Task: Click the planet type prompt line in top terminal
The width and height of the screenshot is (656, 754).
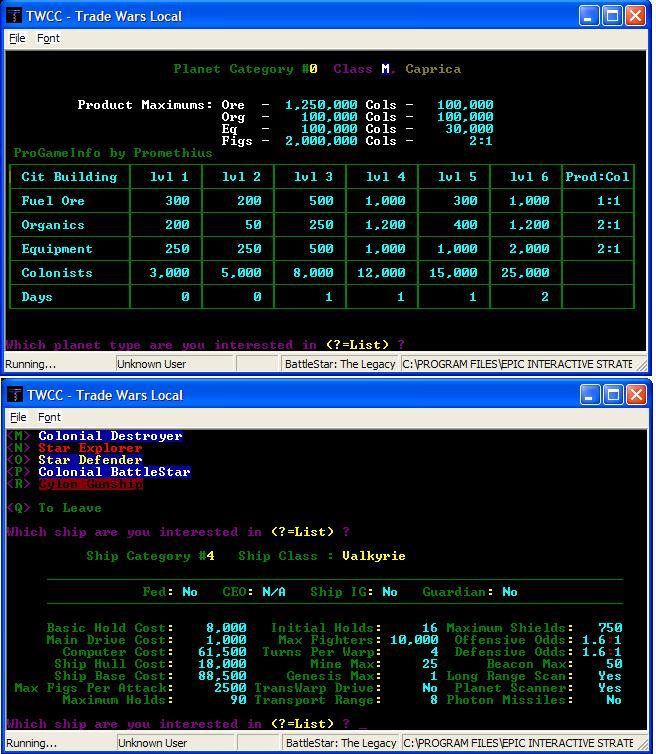Action: coord(205,345)
